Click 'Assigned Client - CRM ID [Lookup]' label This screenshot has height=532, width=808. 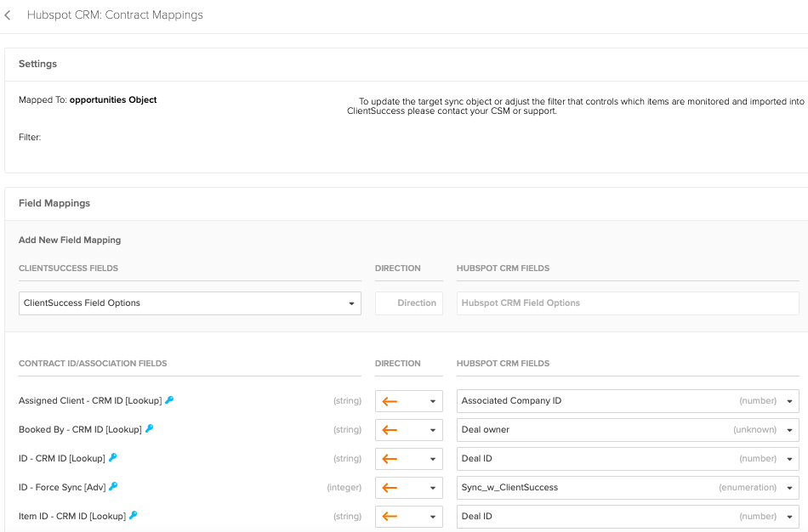click(x=90, y=400)
